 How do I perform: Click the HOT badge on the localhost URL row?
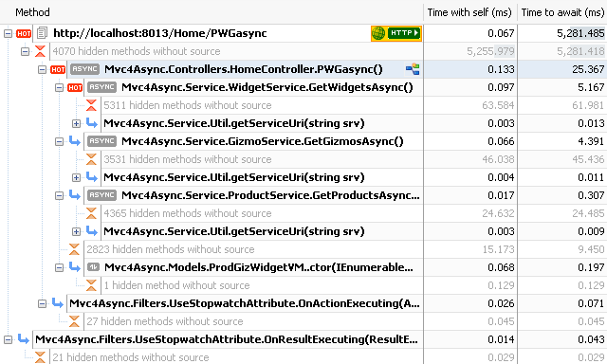pyautogui.click(x=24, y=34)
